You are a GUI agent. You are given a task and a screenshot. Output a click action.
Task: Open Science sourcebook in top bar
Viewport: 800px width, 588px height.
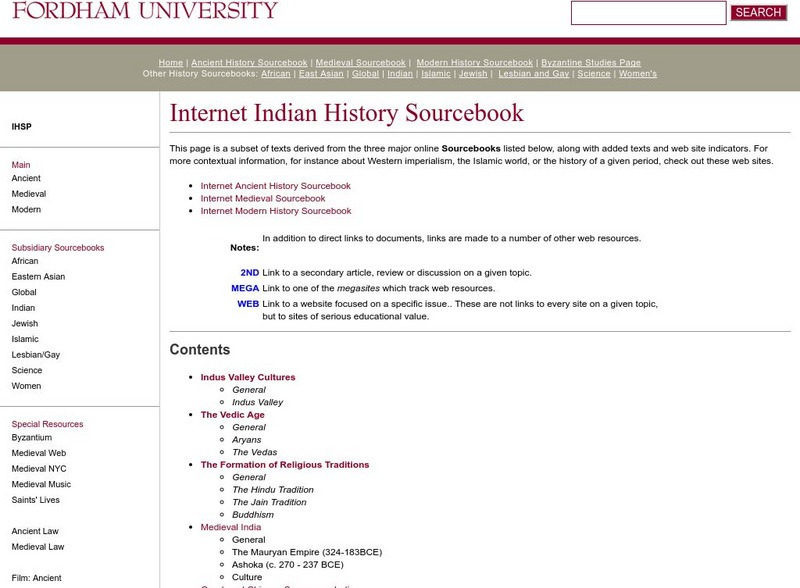[594, 74]
